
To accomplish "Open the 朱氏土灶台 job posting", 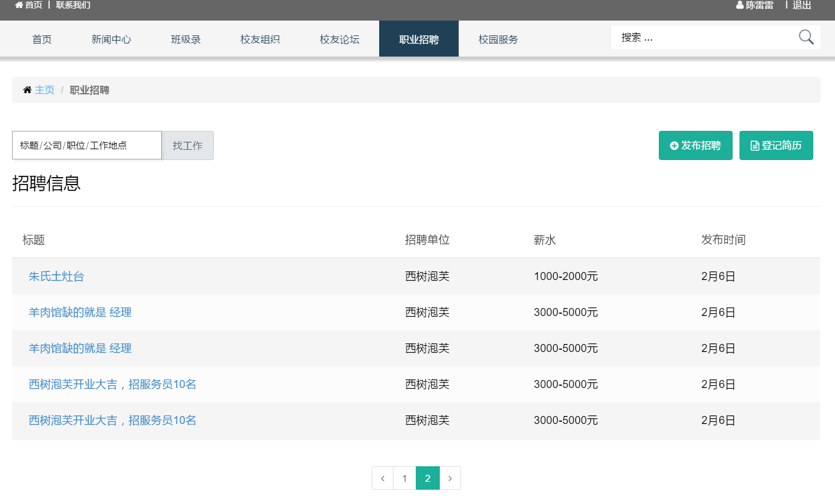I will point(57,277).
